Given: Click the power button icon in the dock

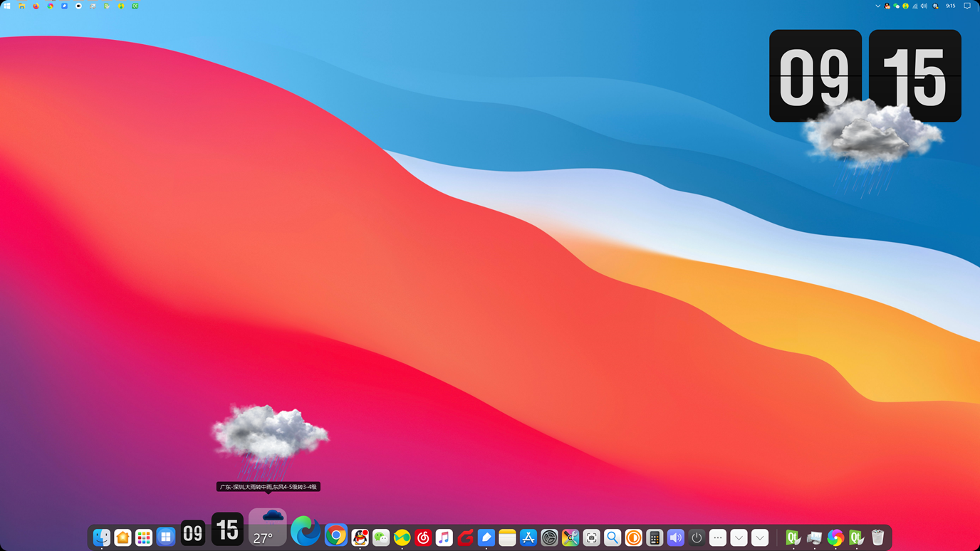Looking at the screenshot, I should [x=697, y=537].
